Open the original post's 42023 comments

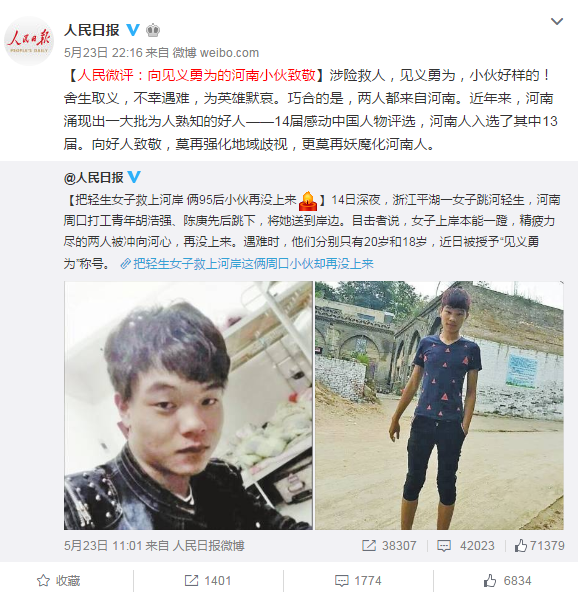(x=466, y=546)
